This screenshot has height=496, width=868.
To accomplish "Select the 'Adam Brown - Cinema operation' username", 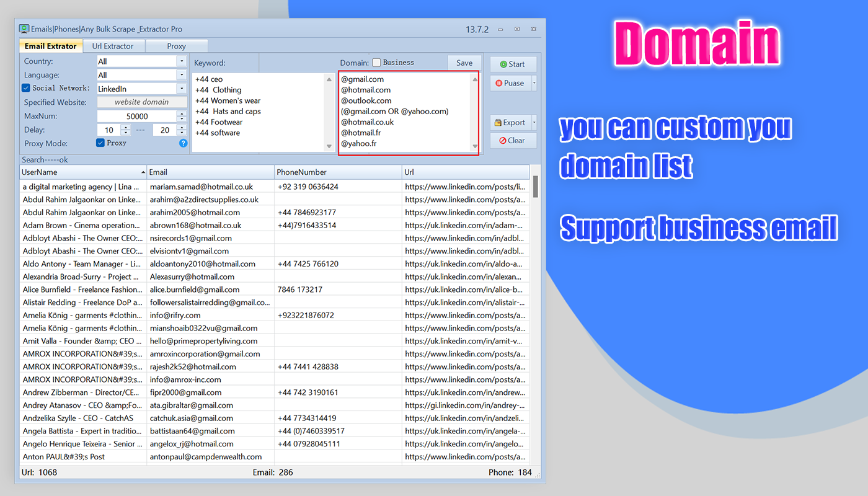I will 81,225.
